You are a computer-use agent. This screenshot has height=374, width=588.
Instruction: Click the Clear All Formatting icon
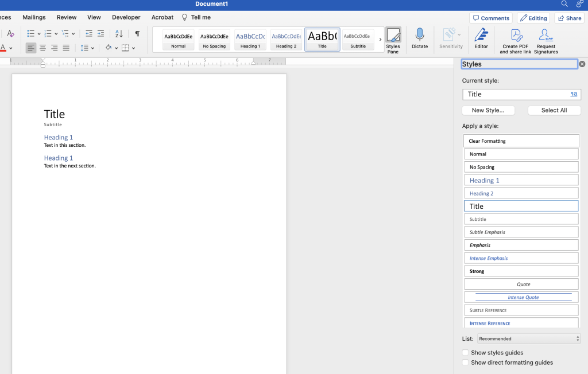click(x=10, y=34)
